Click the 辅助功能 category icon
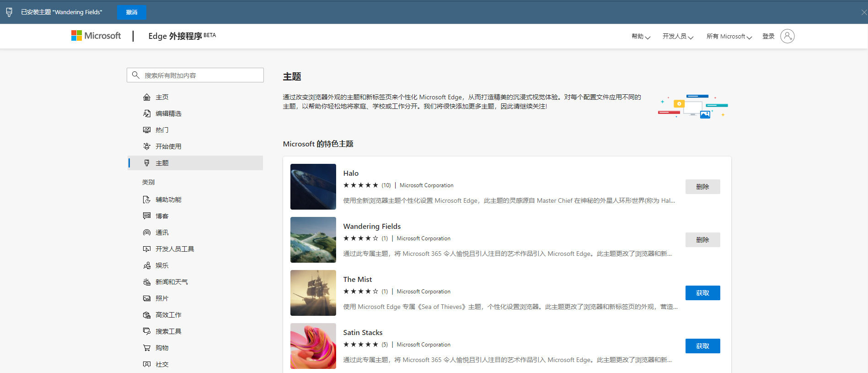868x373 pixels. click(x=147, y=200)
